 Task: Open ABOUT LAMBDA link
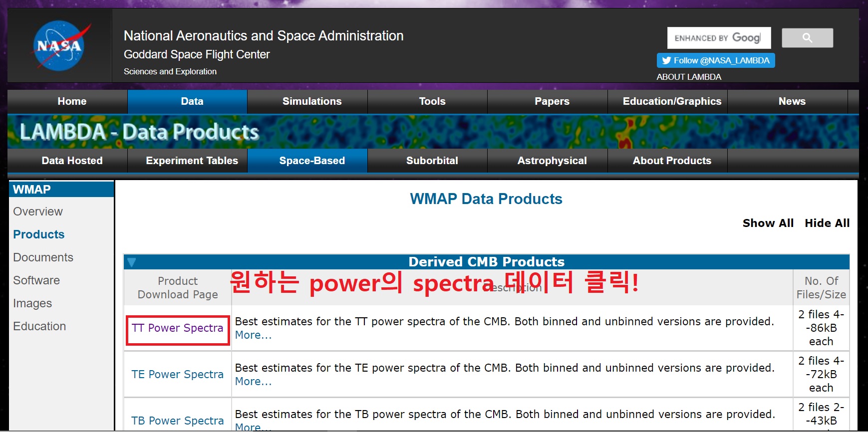point(689,77)
